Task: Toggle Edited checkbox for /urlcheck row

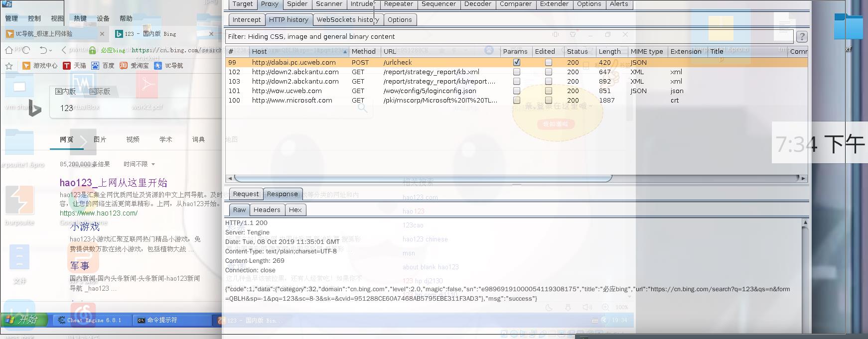Action: (549, 62)
